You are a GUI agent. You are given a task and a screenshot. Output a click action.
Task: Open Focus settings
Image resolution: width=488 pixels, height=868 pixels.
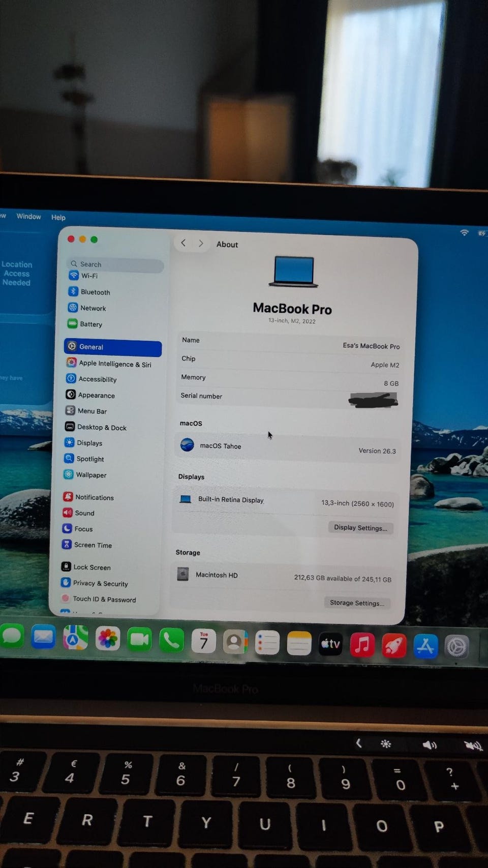point(77,529)
